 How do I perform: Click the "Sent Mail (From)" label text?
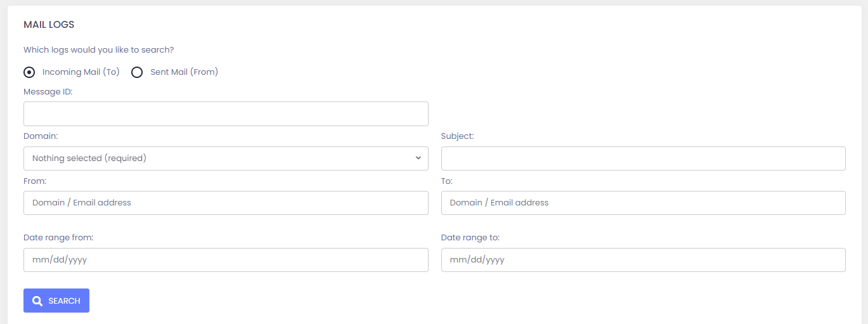click(184, 72)
